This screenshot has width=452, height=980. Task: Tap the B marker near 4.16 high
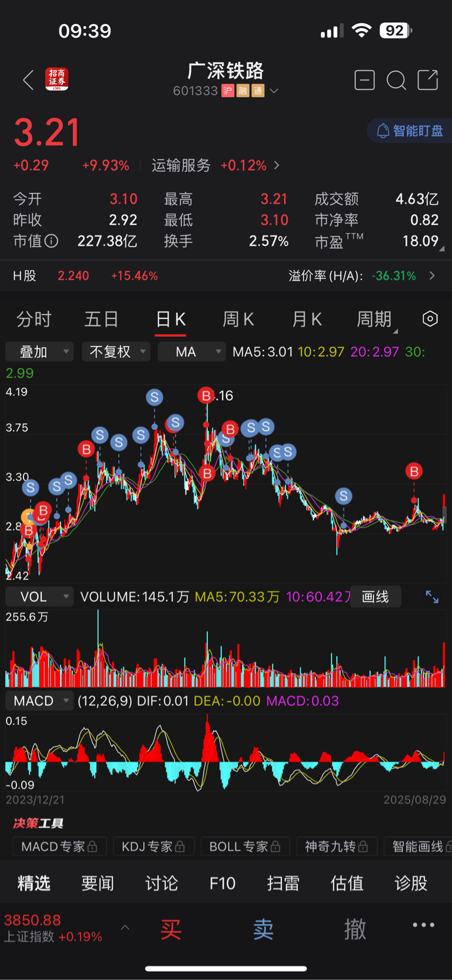206,396
